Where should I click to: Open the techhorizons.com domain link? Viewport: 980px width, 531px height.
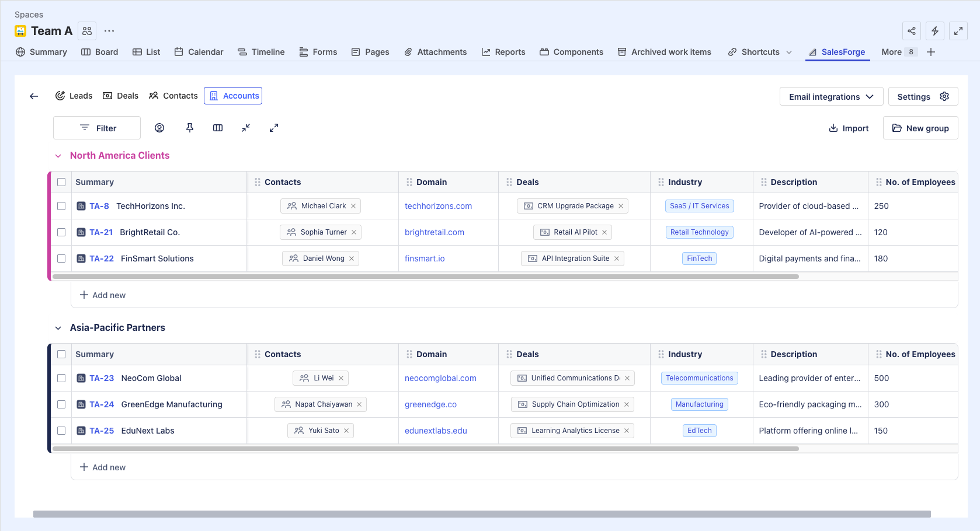click(438, 206)
